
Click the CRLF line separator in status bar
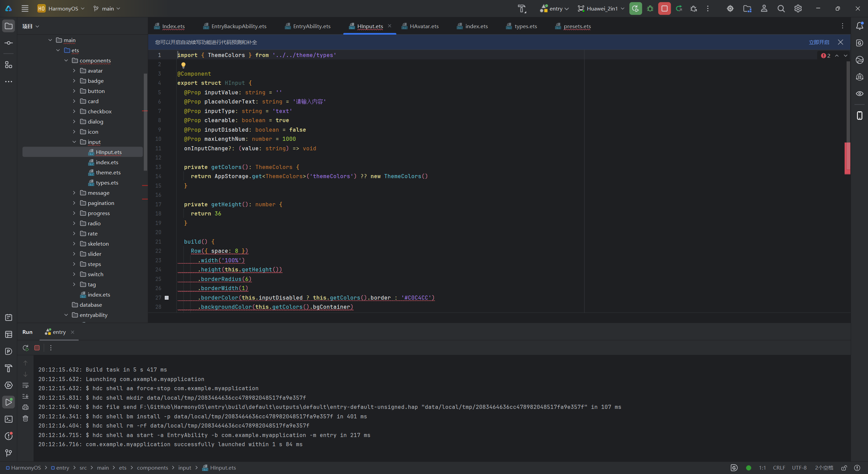coord(779,468)
